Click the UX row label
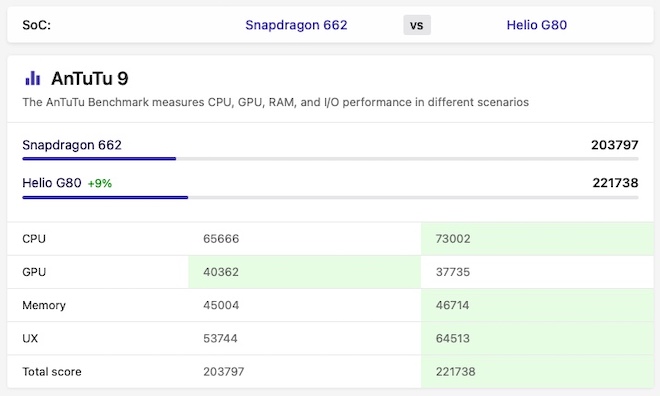 tap(30, 338)
